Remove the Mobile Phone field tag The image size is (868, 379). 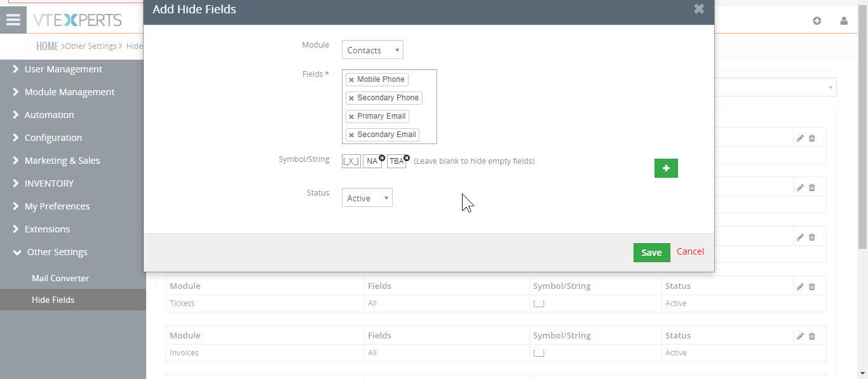(x=351, y=80)
